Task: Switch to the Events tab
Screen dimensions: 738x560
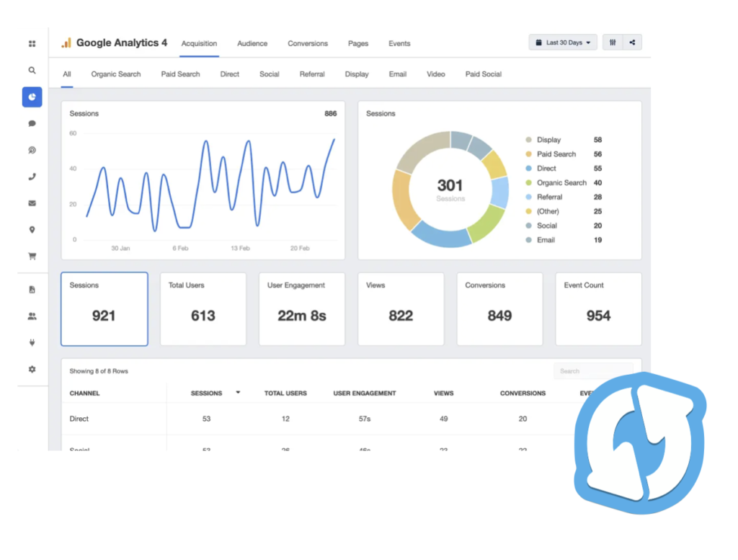Action: tap(399, 43)
